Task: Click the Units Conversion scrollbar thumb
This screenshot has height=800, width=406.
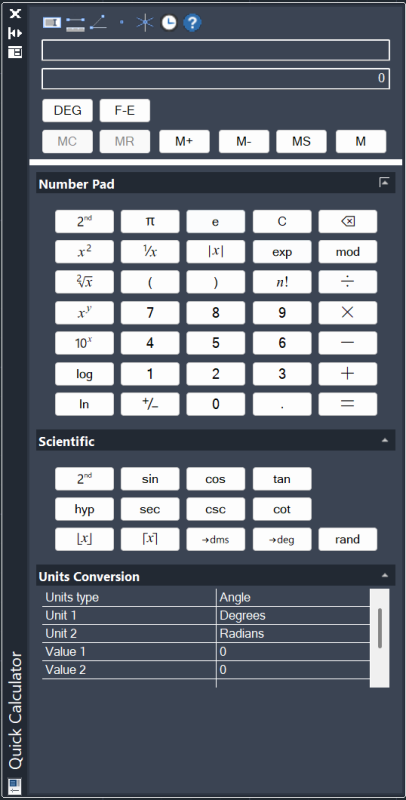Action: click(380, 628)
